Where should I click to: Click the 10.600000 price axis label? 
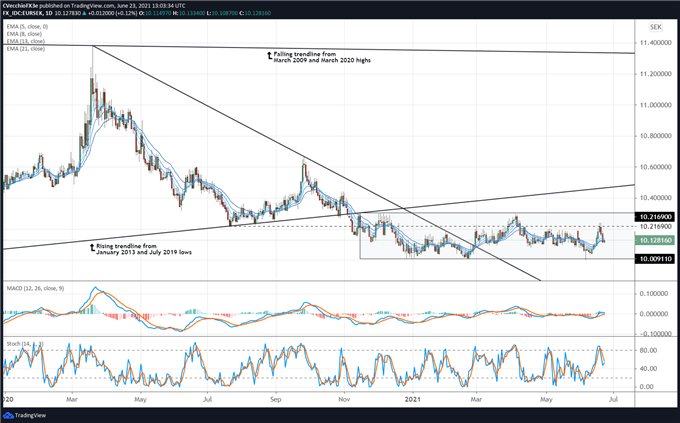pos(655,167)
